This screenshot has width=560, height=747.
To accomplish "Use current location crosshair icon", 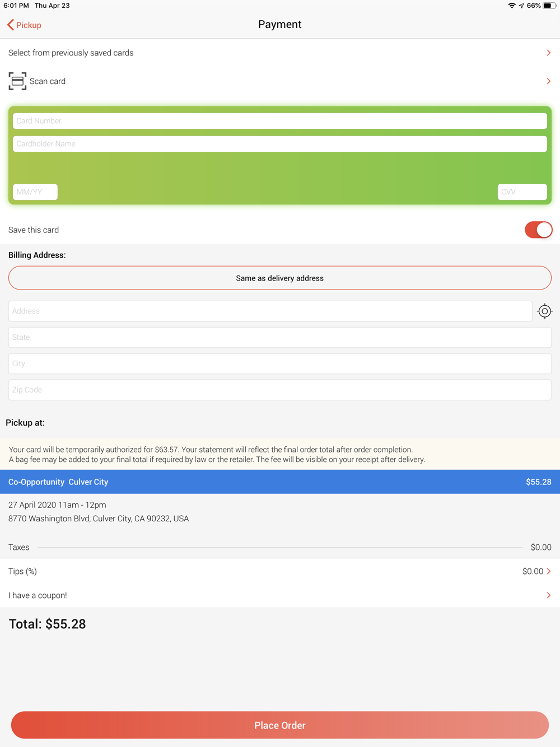I will point(544,311).
